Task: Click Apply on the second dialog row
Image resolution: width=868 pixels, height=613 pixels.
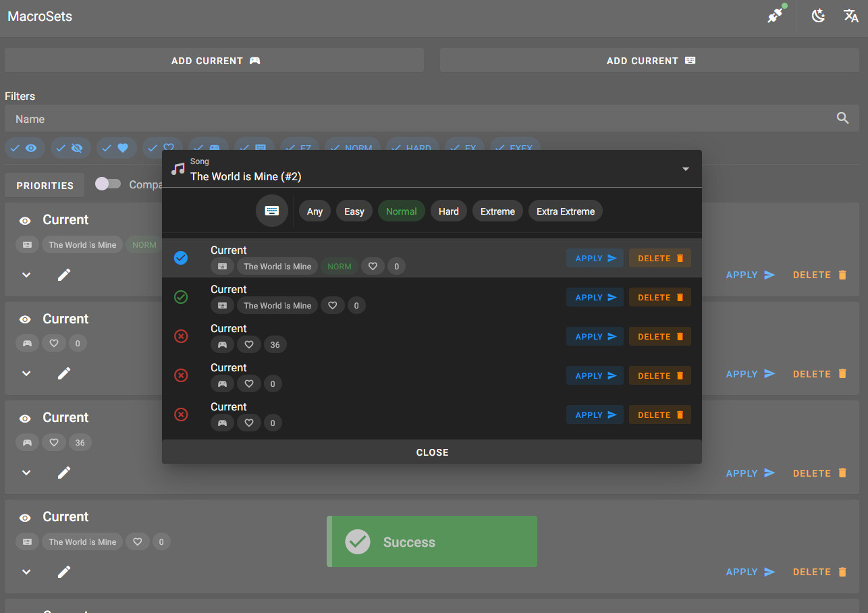Action: (595, 297)
